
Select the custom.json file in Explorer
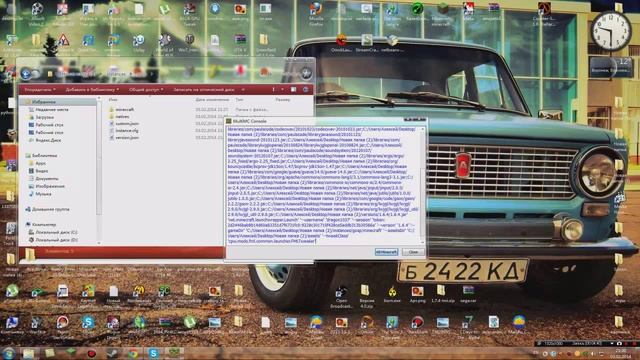[124, 123]
